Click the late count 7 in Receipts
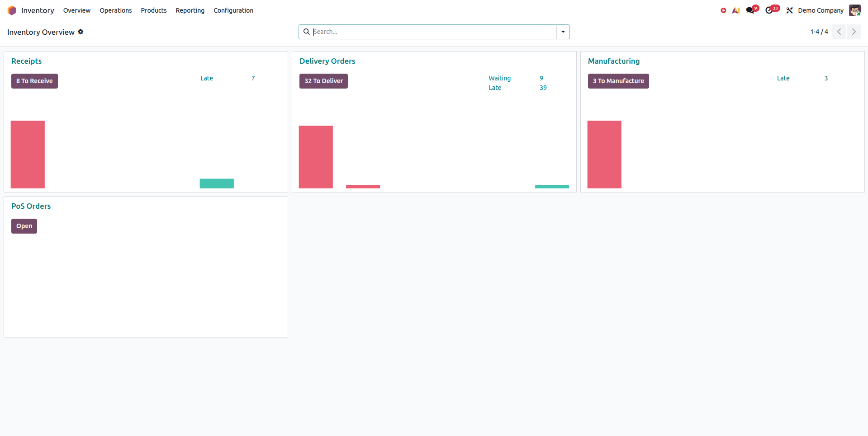868x436 pixels. click(x=253, y=78)
